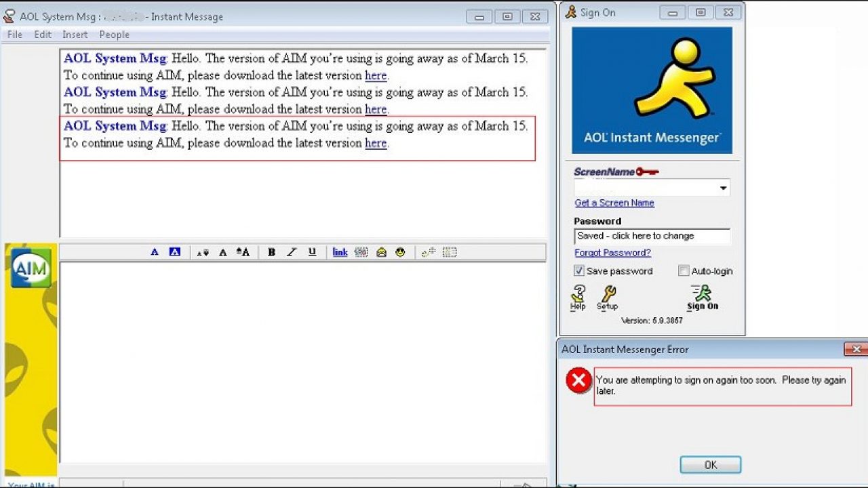Toggle bold formatting

click(x=271, y=252)
